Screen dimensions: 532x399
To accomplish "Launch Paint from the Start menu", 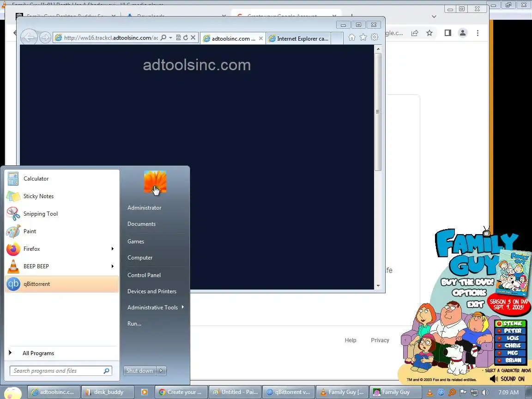I will point(62,231).
